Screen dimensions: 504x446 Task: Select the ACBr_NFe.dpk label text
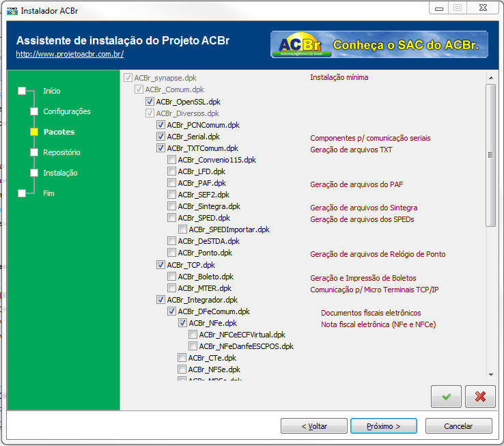(x=213, y=323)
